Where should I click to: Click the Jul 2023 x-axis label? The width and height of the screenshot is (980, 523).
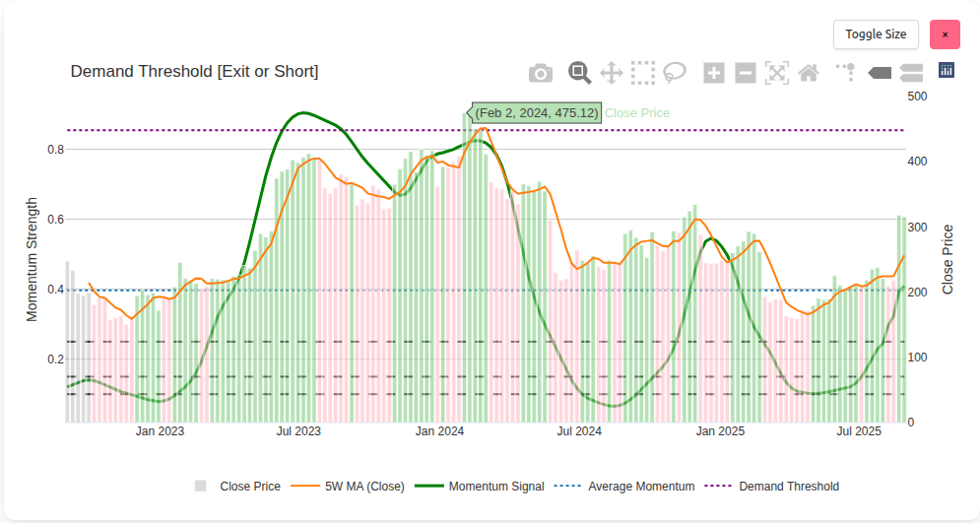click(x=298, y=431)
